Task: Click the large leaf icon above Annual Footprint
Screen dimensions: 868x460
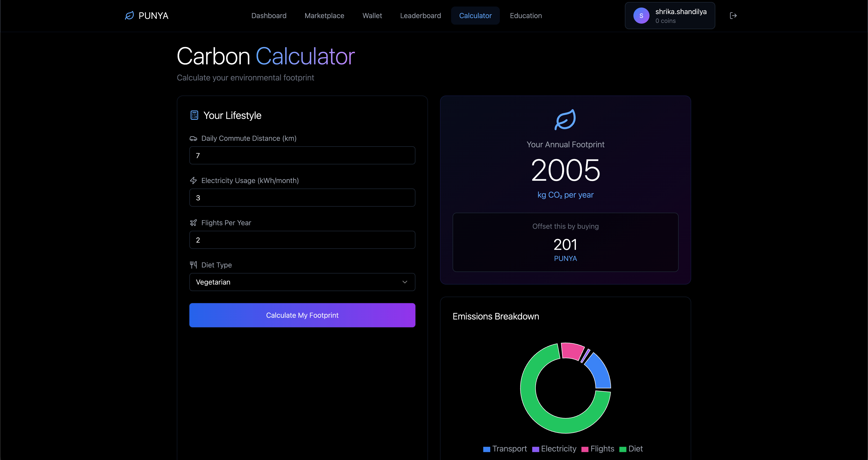Action: click(x=565, y=119)
